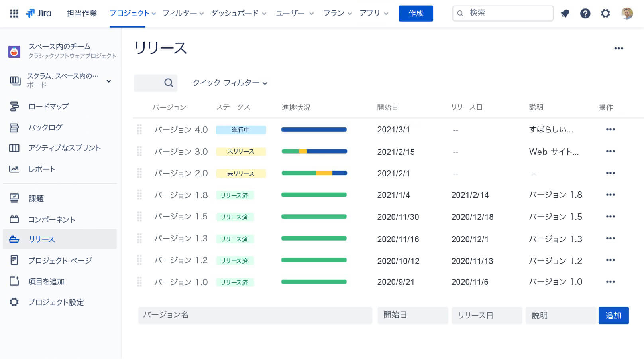Image resolution: width=644 pixels, height=359 pixels.
Task: Open the settings gear in top bar
Action: pos(605,14)
